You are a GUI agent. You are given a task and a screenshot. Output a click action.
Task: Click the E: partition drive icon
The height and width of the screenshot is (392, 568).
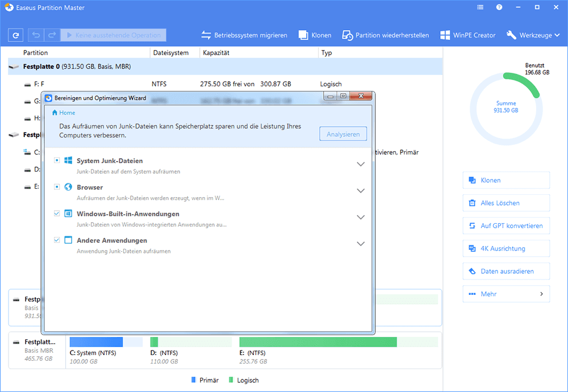(27, 187)
